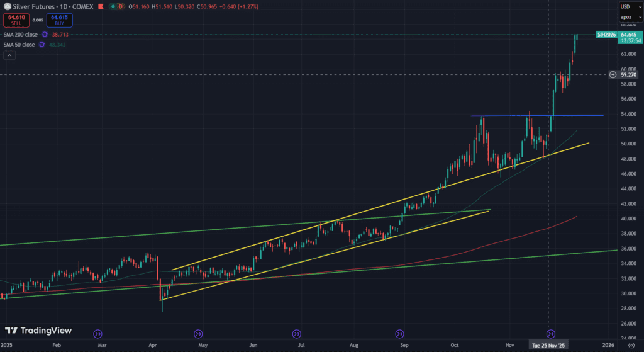The height and width of the screenshot is (352, 644).
Task: Click the silver symbol logo icon
Action: [x=7, y=6]
